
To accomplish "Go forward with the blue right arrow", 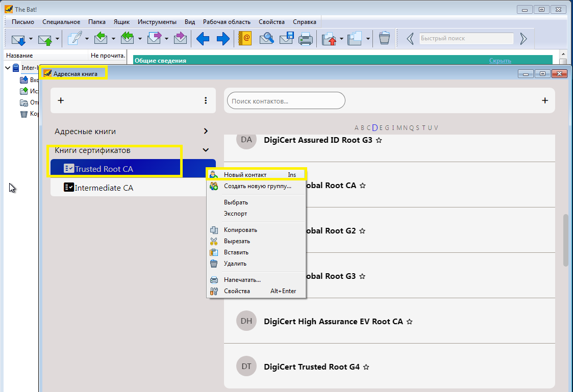I will [x=223, y=39].
